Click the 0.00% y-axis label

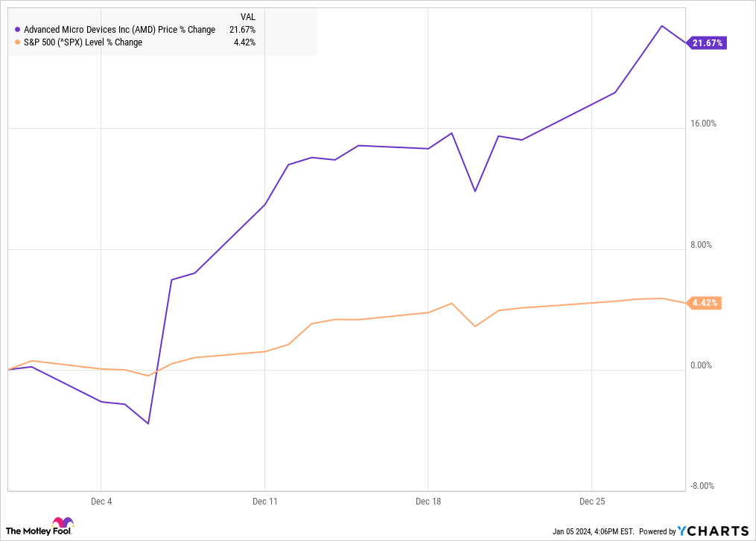pos(701,365)
